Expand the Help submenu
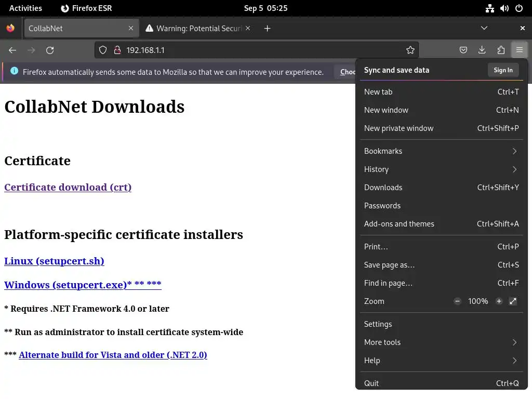The height and width of the screenshot is (399, 532). point(442,361)
